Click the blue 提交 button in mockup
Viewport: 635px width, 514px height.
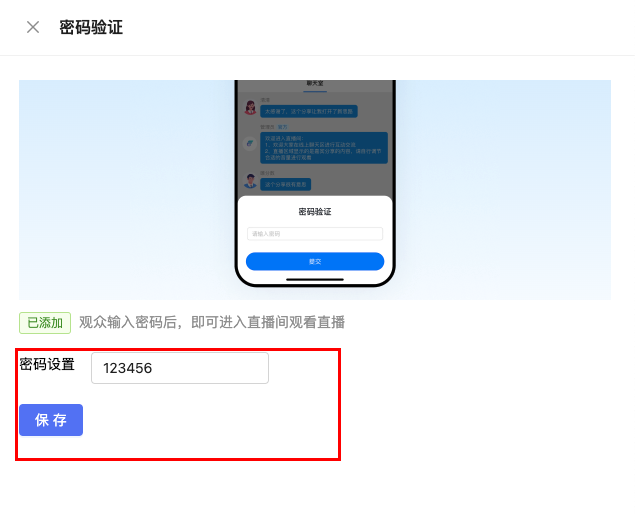point(315,261)
